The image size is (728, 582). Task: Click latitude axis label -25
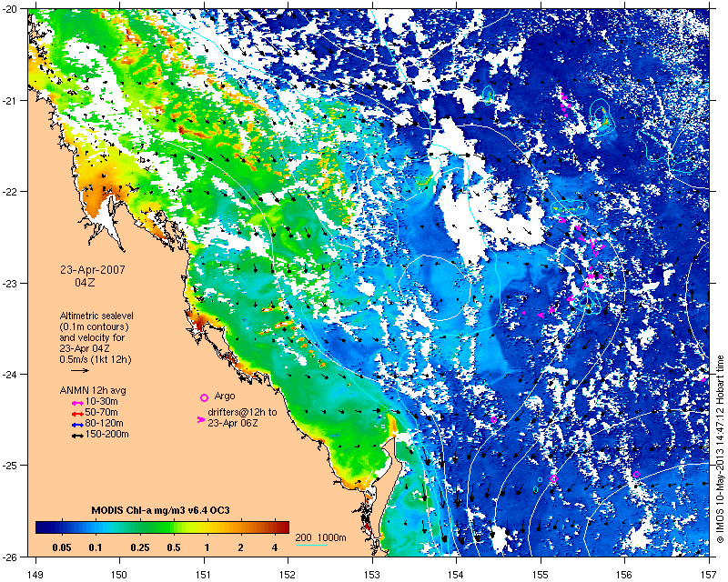click(12, 466)
